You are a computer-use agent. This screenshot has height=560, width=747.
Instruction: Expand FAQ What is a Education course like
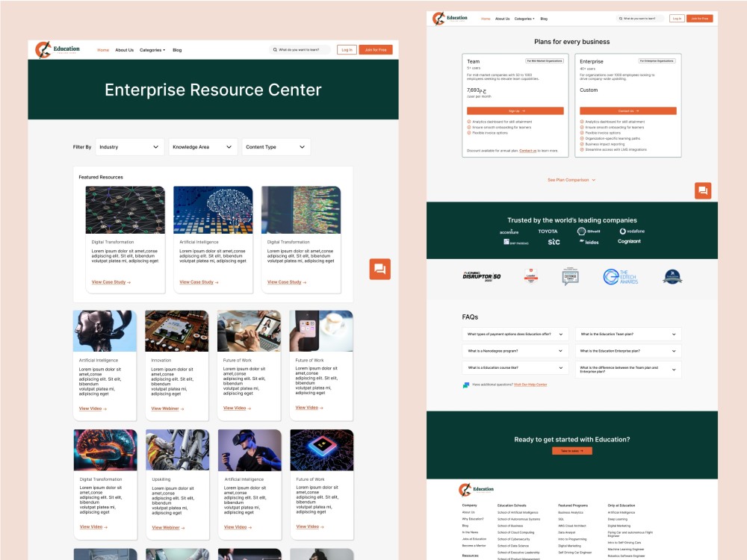[515, 367]
